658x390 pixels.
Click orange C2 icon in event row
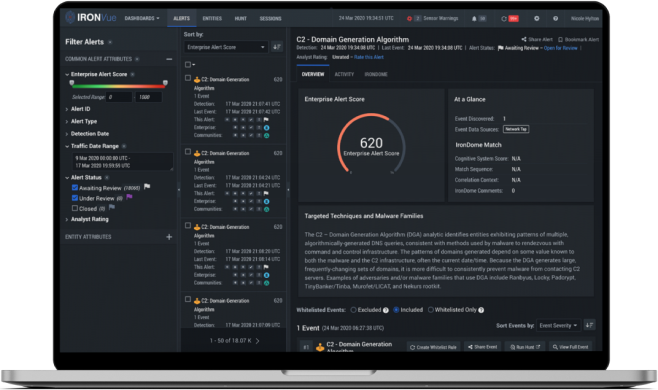click(x=320, y=347)
